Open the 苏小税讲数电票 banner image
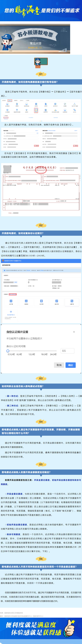Viewport: 82px width, 644px height. tap(35, 39)
